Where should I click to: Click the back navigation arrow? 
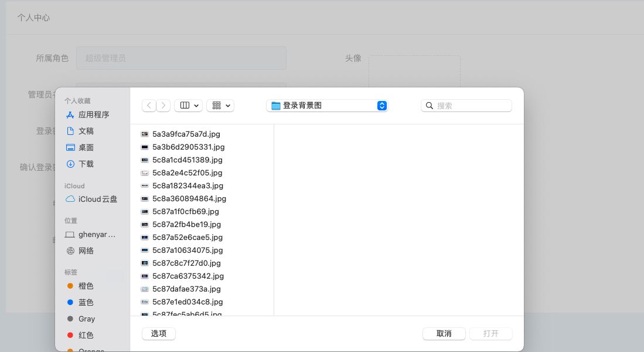point(149,105)
